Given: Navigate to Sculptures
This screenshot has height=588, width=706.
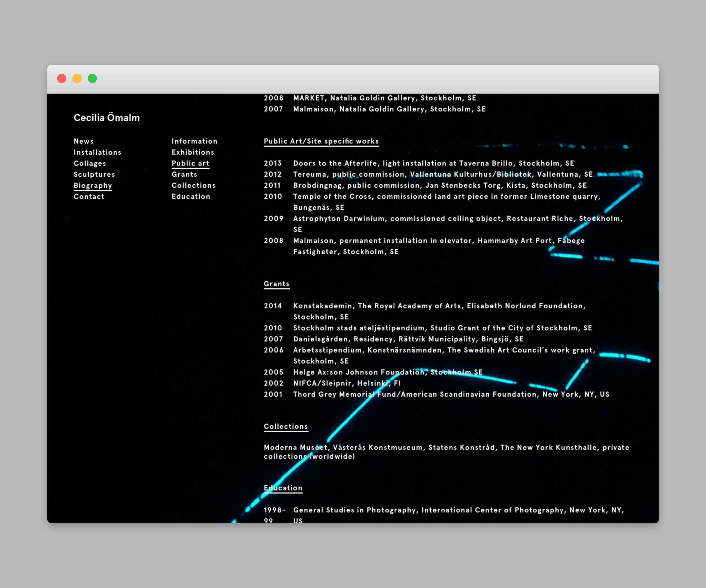Looking at the screenshot, I should pyautogui.click(x=94, y=174).
